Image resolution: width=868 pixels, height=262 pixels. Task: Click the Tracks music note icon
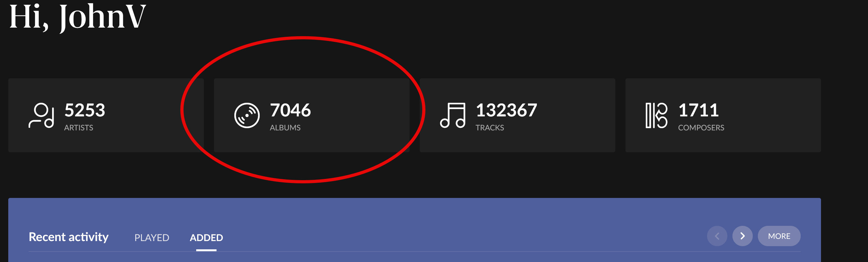point(452,115)
